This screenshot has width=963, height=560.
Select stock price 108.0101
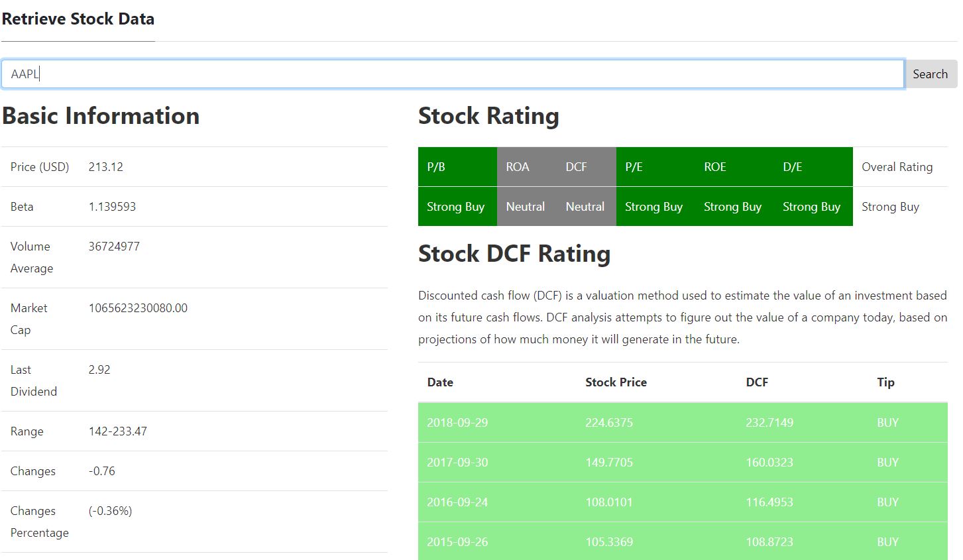[x=609, y=502]
